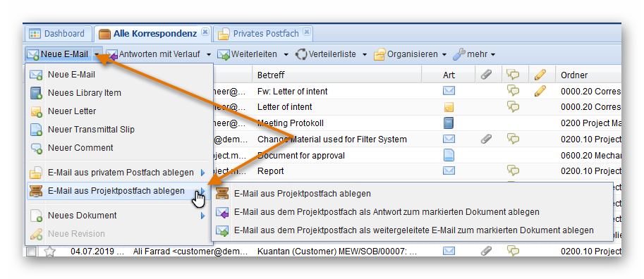This screenshot has height=279, width=644.
Task: Close the Alle Korrespondenz tab
Action: [x=205, y=32]
